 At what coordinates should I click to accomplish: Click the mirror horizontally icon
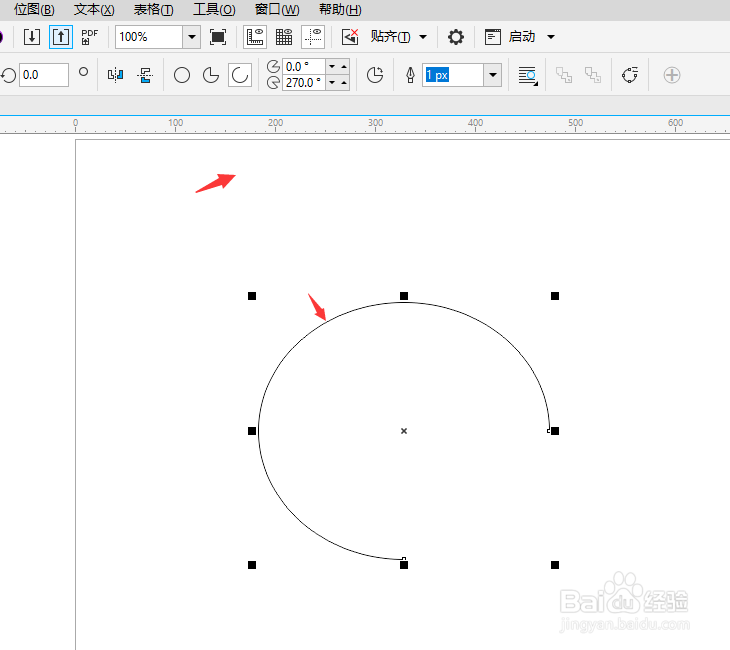(115, 74)
